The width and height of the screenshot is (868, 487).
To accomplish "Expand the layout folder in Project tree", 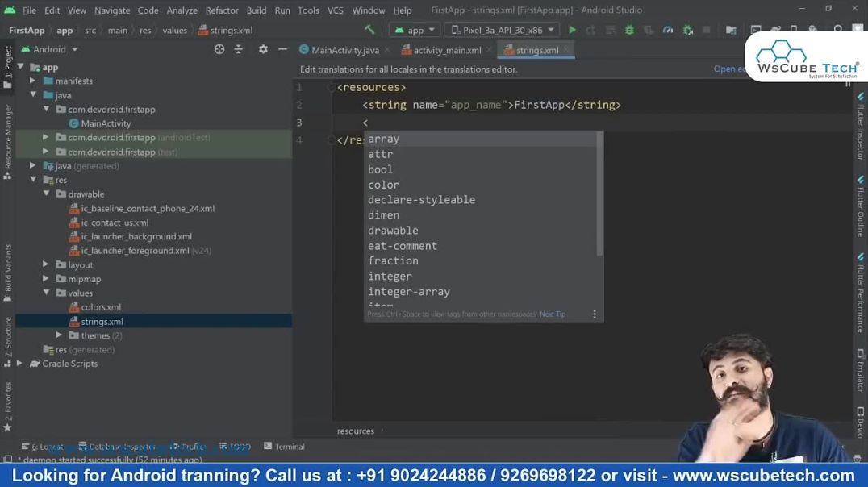I will (46, 264).
